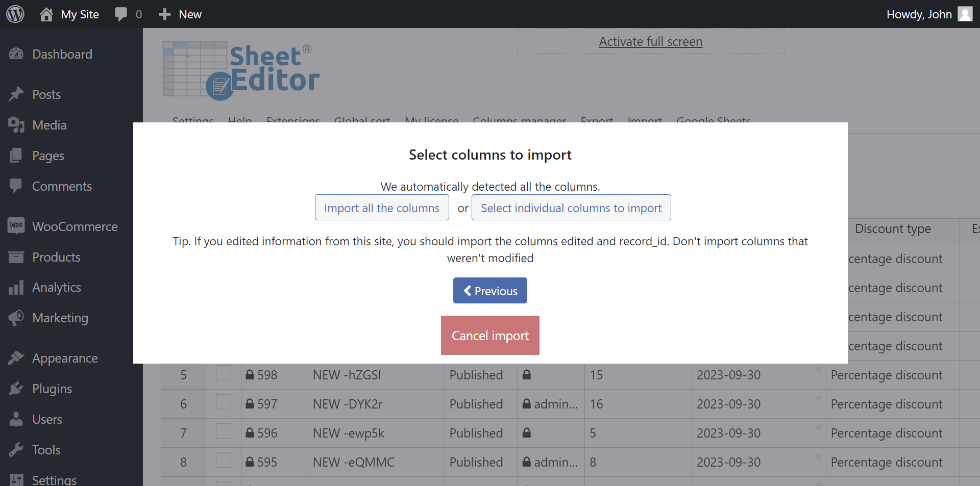The image size is (980, 486).
Task: Select the Google Sheets menu item
Action: click(713, 121)
